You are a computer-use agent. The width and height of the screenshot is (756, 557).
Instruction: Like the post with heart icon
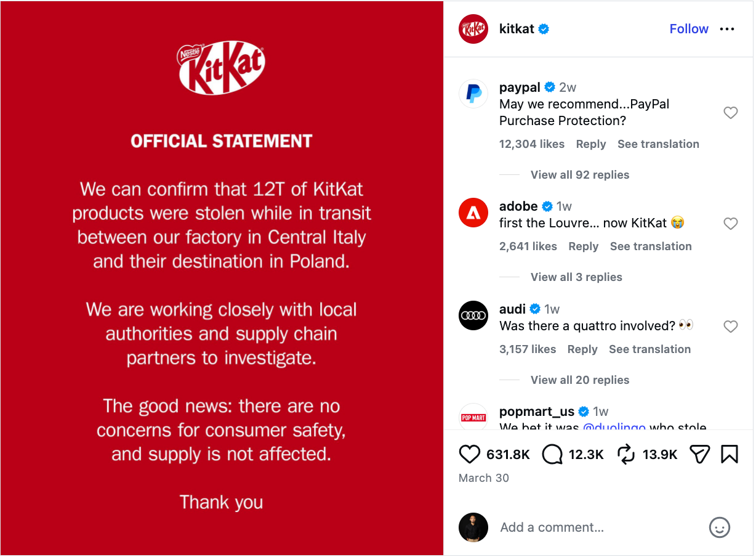coord(470,455)
